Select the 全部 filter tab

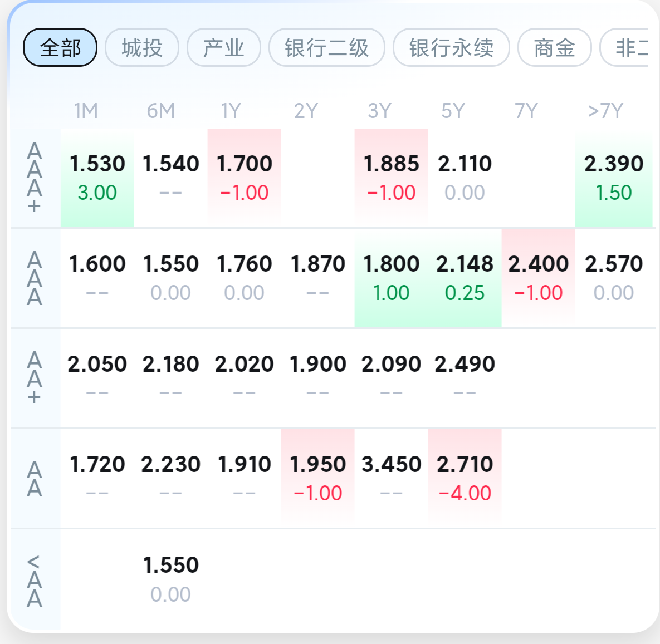click(60, 48)
